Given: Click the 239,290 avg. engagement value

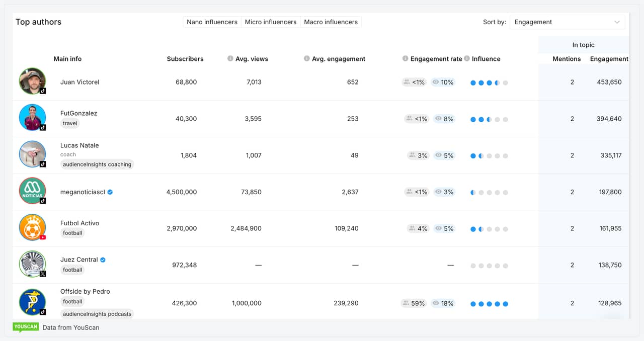Looking at the screenshot, I should point(346,303).
